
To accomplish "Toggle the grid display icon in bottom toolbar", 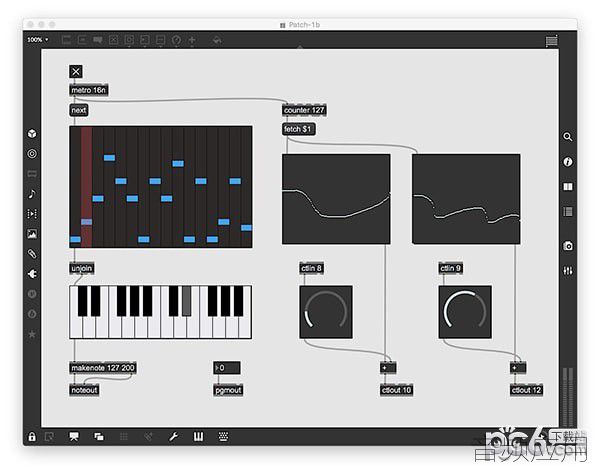I will pyautogui.click(x=124, y=437).
